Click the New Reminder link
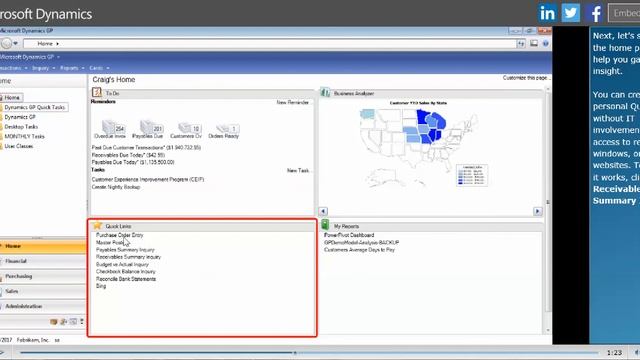 tap(292, 102)
